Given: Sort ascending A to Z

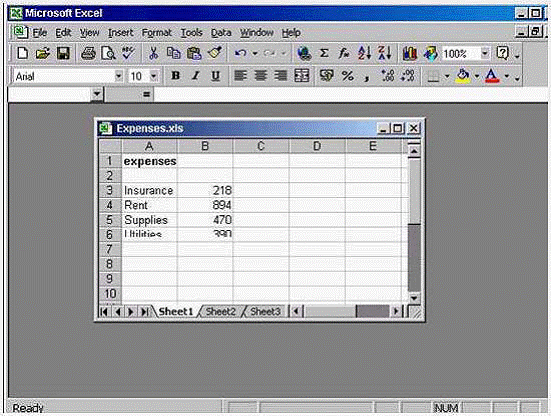Looking at the screenshot, I should point(364,53).
